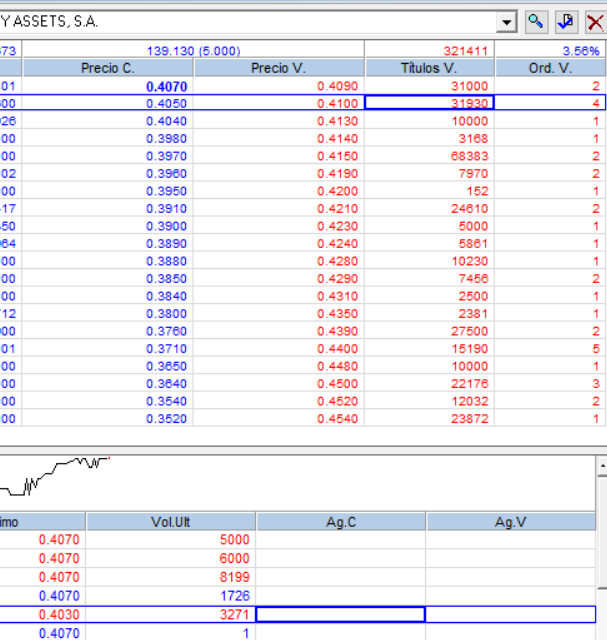The width and height of the screenshot is (607, 640).
Task: Select buy price 0.4050
Action: point(167,104)
